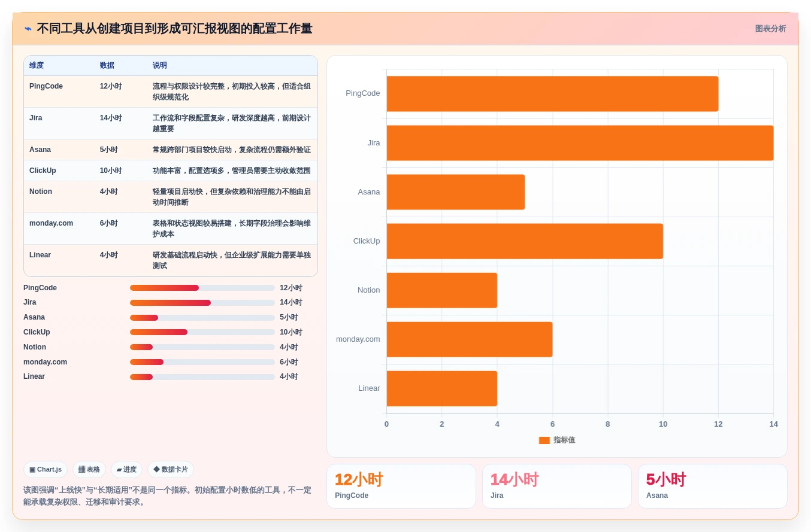811x532 pixels.
Task: Open the 12小时 PingCode data card
Action: coord(401,486)
